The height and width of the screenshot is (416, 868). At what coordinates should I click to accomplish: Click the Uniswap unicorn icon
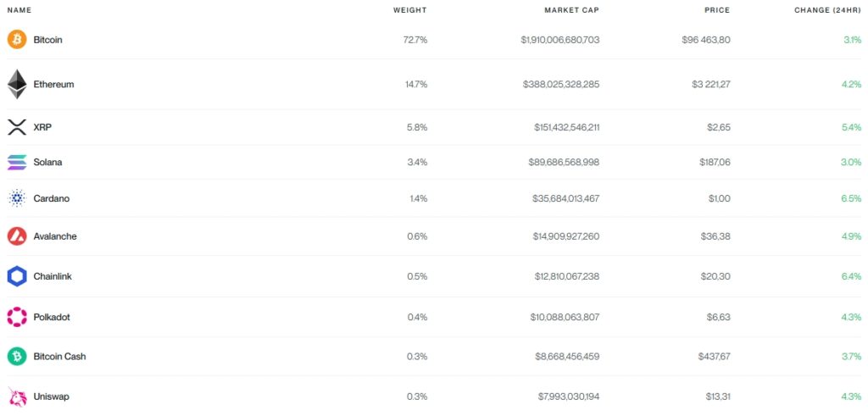click(x=17, y=397)
